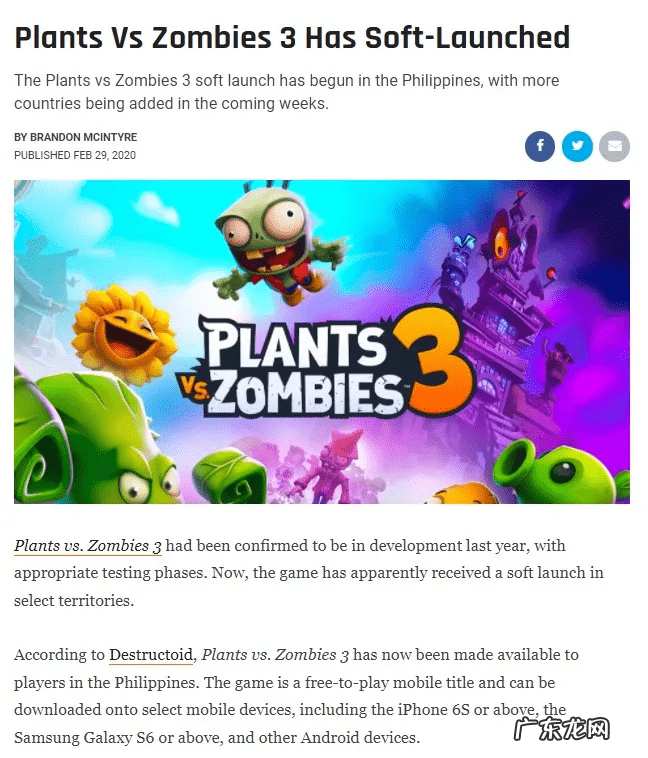Screen dimensions: 648x758
Task: Click the Plants Vs Zombies 3 Has Soft-Launched headline
Action: [x=292, y=38]
